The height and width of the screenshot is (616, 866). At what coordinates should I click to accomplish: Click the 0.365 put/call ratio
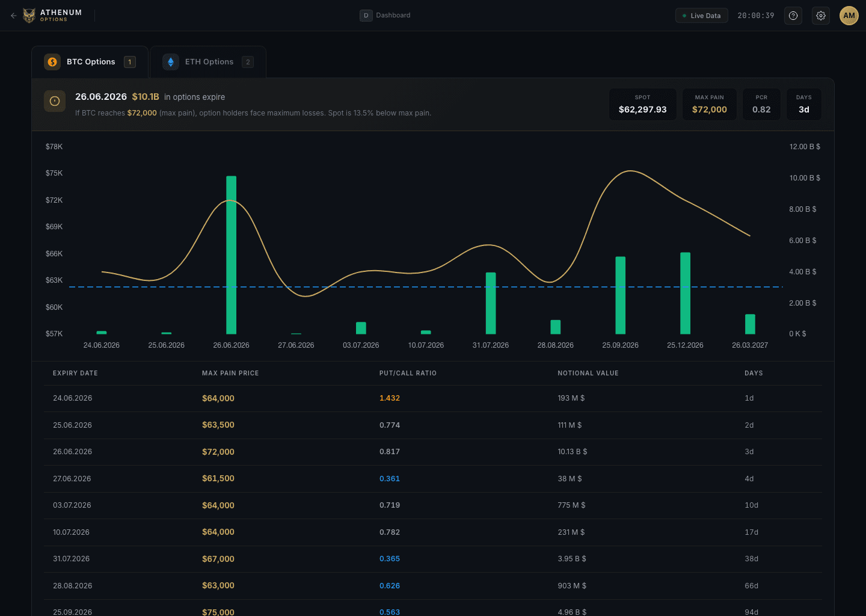click(390, 559)
